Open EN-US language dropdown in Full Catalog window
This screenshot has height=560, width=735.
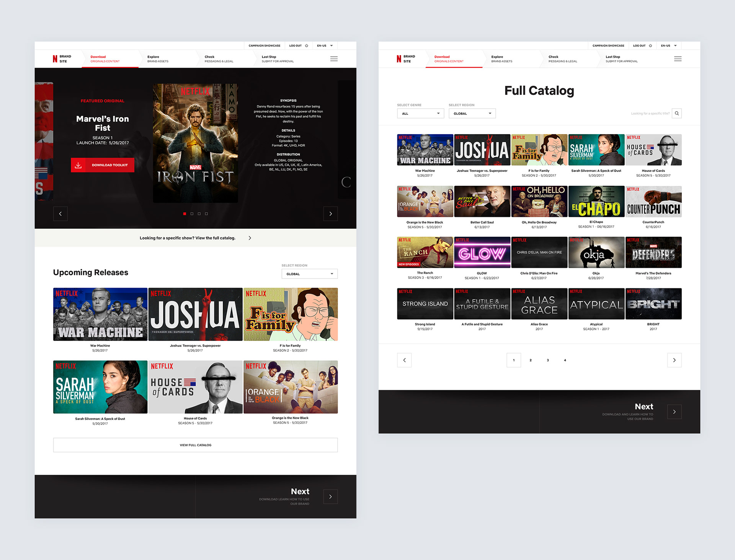click(x=668, y=46)
